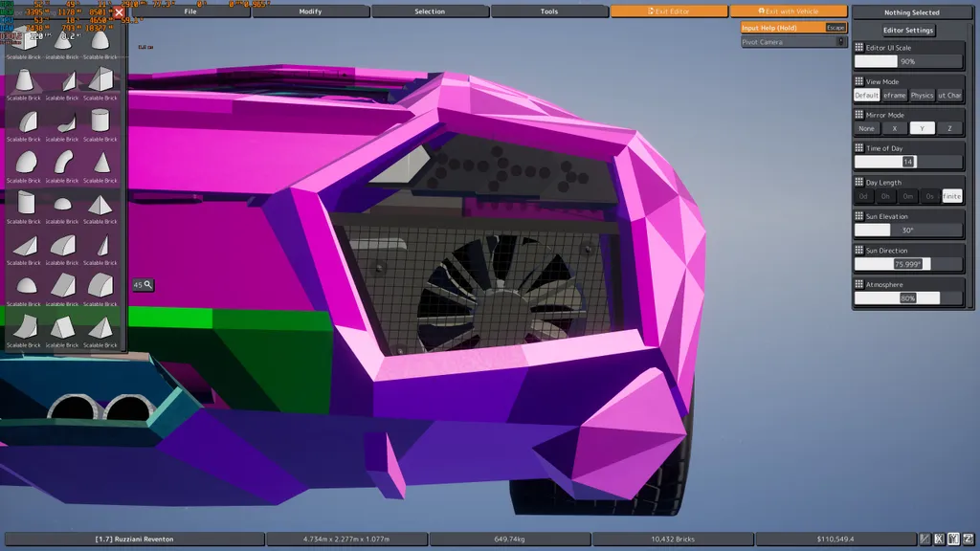Switch View Mode to Physics
Viewport: 980px width, 551px height.
pyautogui.click(x=922, y=95)
